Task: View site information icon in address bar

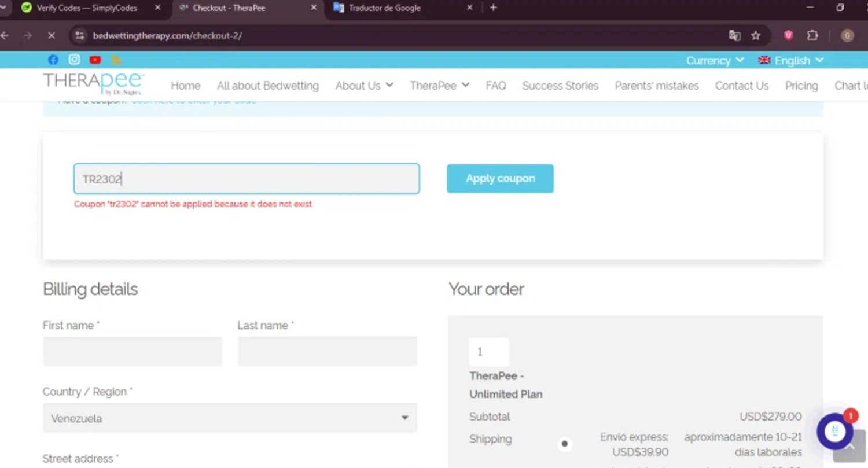Action: (x=80, y=35)
